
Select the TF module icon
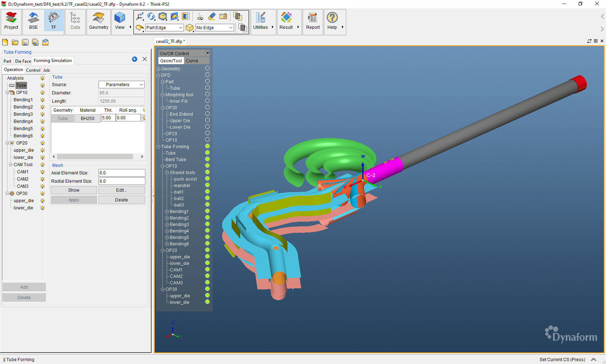53,22
